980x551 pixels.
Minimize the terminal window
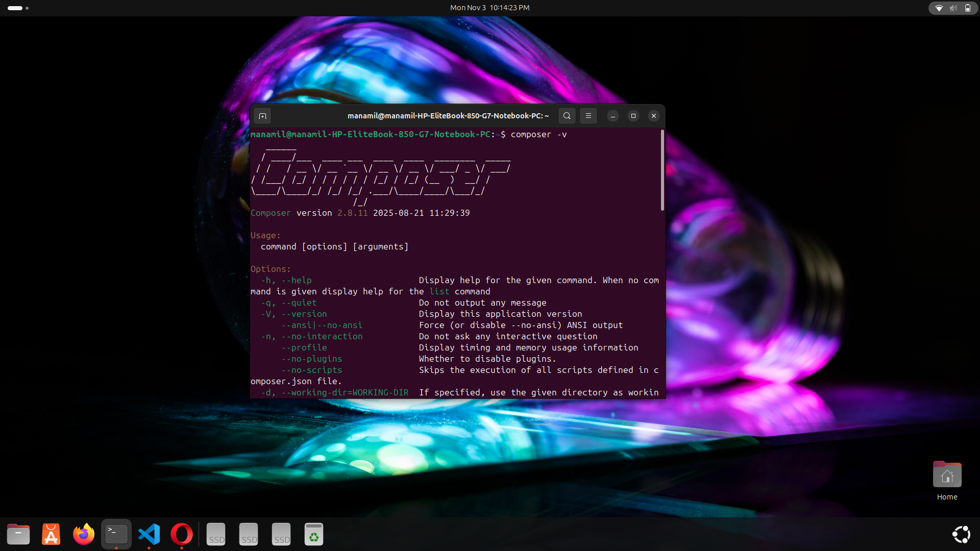[612, 116]
